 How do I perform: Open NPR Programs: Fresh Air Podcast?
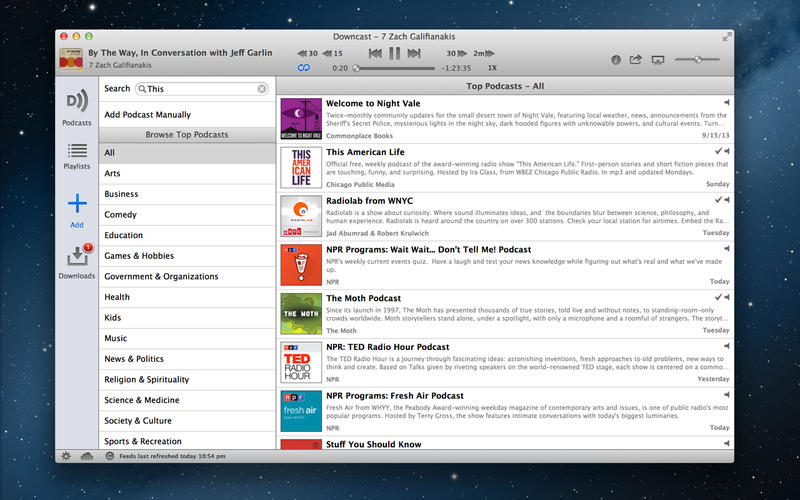(x=395, y=396)
